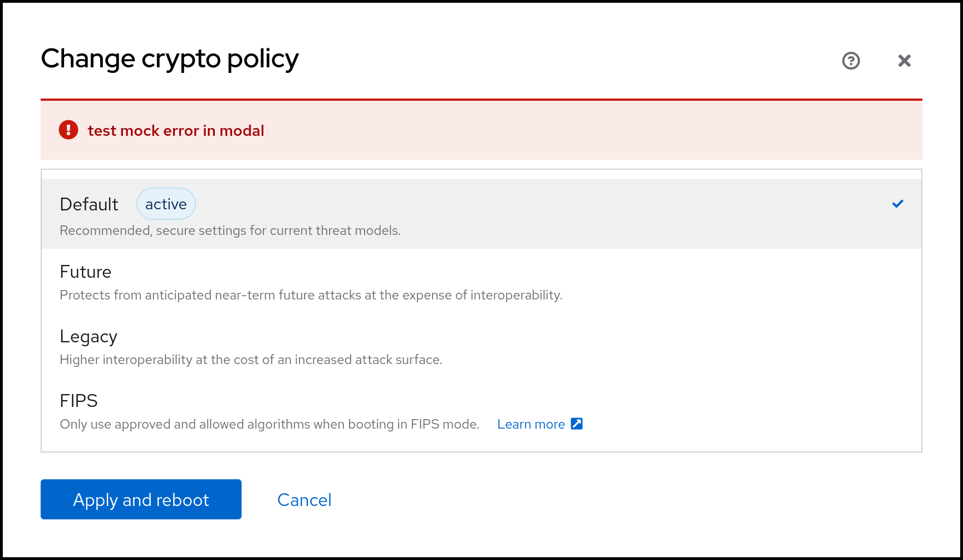Click the Future policy description text
This screenshot has width=963, height=560.
pyautogui.click(x=311, y=295)
